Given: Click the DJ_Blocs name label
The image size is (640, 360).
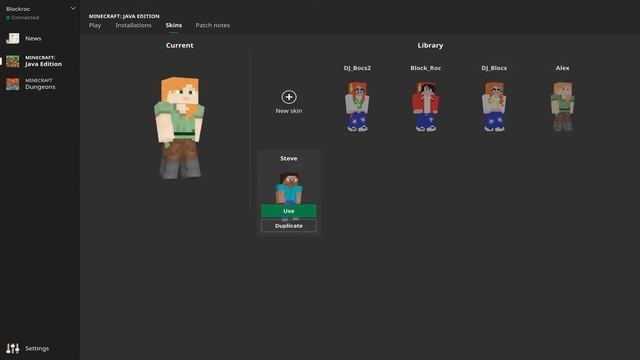Looking at the screenshot, I should (494, 68).
